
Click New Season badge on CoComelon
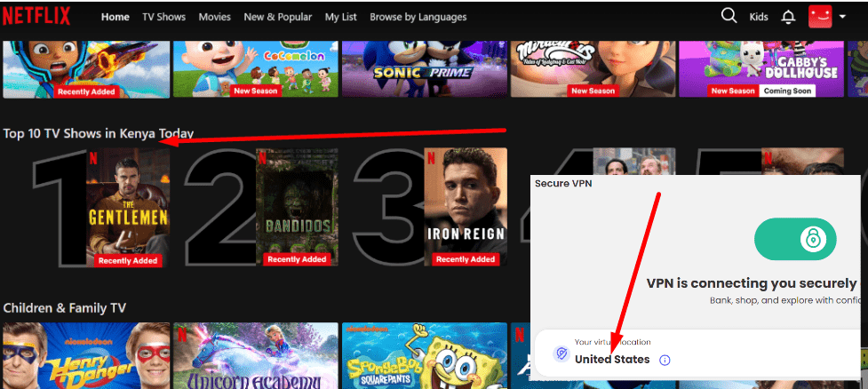pos(256,91)
